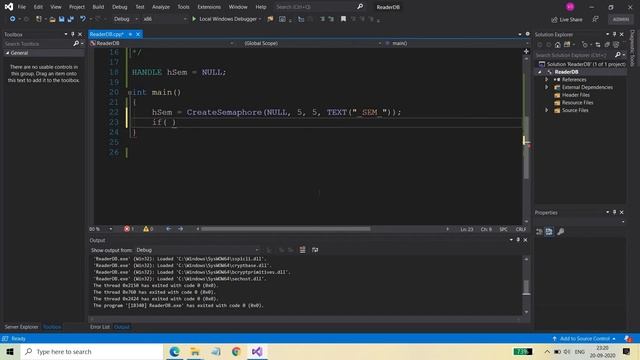Viewport: 640px width, 360px height.
Task: Click the Save file toolbar icon
Action: coord(62,19)
